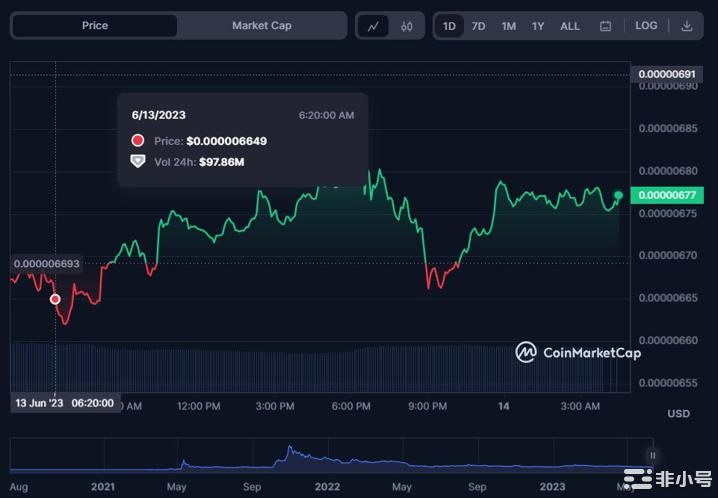Select the 1D time range
Image resolution: width=718 pixels, height=498 pixels.
point(450,26)
